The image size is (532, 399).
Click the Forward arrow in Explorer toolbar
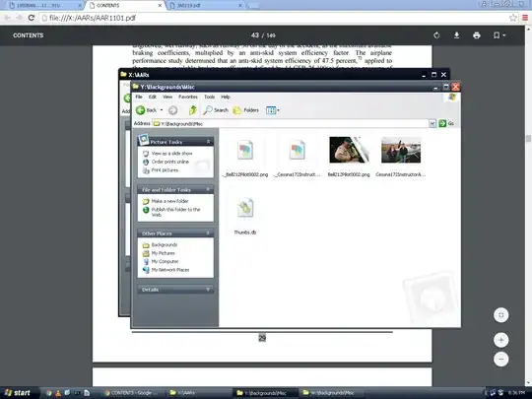[x=172, y=110]
